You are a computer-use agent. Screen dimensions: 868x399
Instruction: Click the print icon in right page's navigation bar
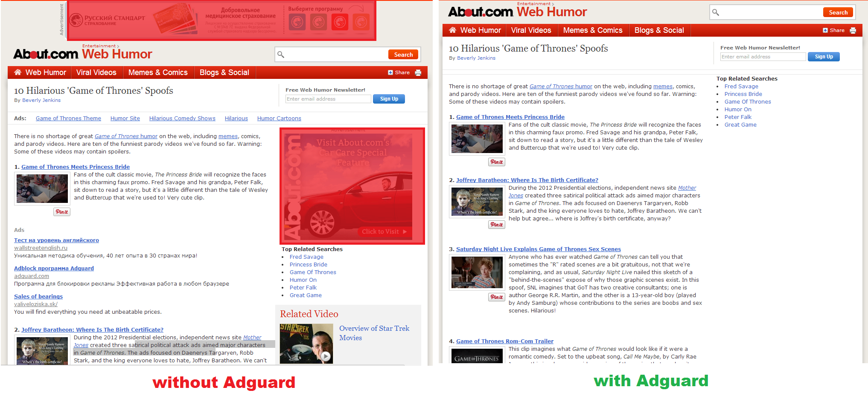coord(853,30)
